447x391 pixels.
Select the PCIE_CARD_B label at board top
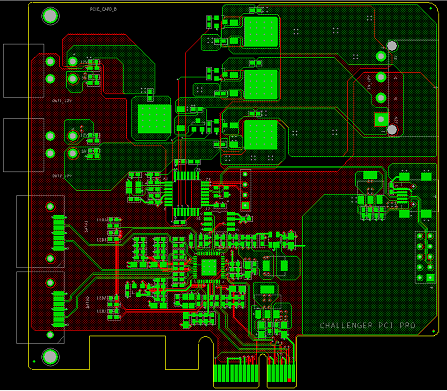pos(103,9)
